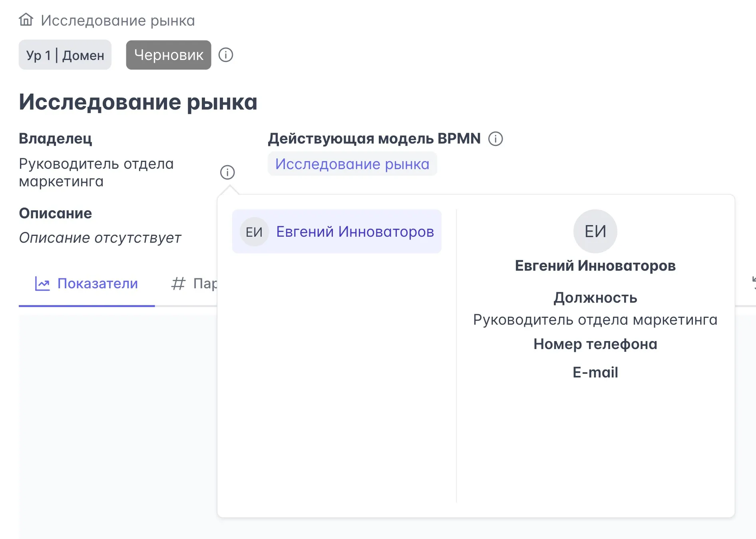Click small ЕИ avatar in list
Screen dimensions: 756x539
click(x=254, y=232)
